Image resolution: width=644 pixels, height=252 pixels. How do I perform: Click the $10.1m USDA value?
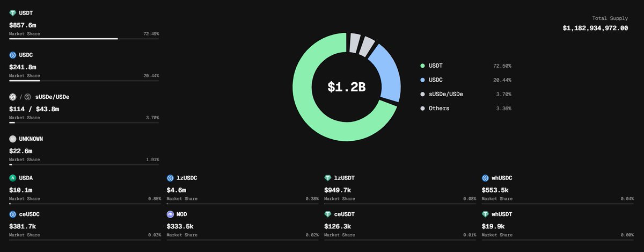point(21,190)
